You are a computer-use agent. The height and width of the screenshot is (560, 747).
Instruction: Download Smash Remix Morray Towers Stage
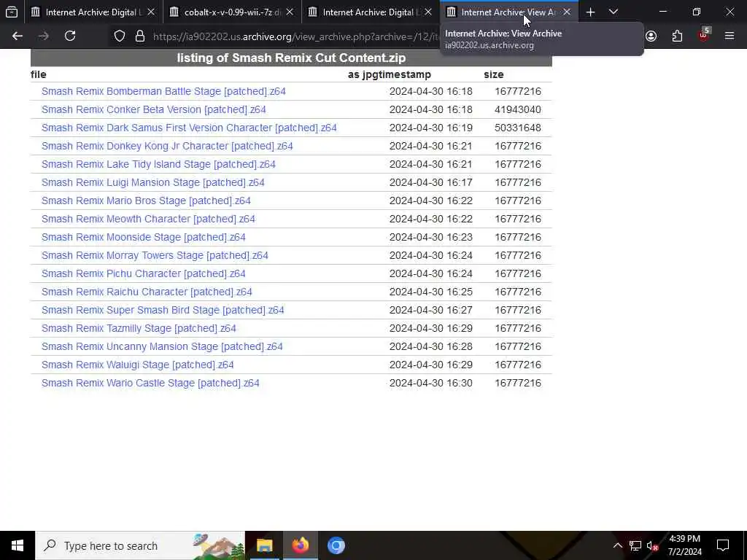pyautogui.click(x=155, y=255)
